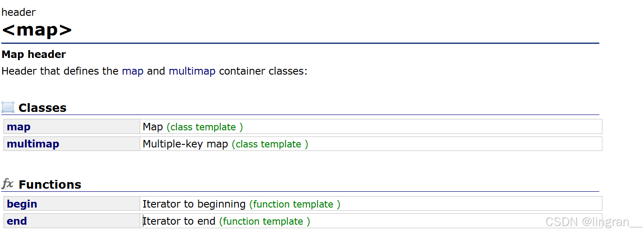This screenshot has width=644, height=233.
Task: Open the map entry in Classes table
Action: click(19, 127)
